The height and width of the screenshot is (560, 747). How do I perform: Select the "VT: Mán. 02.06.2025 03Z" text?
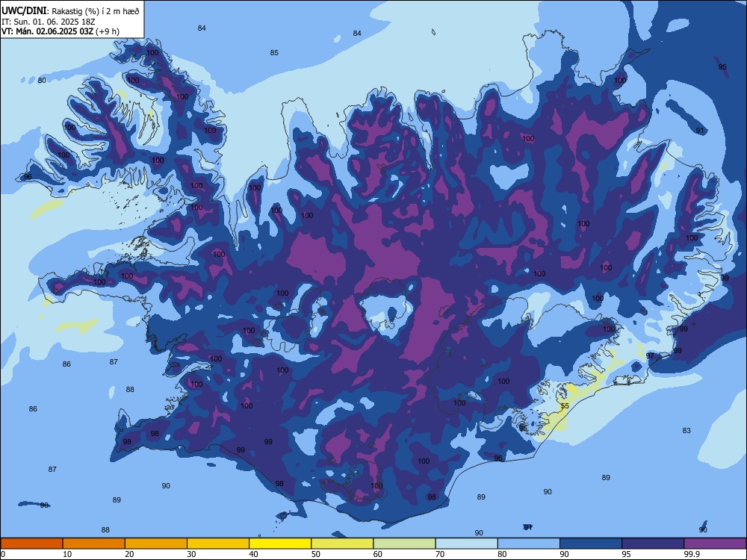(x=48, y=31)
